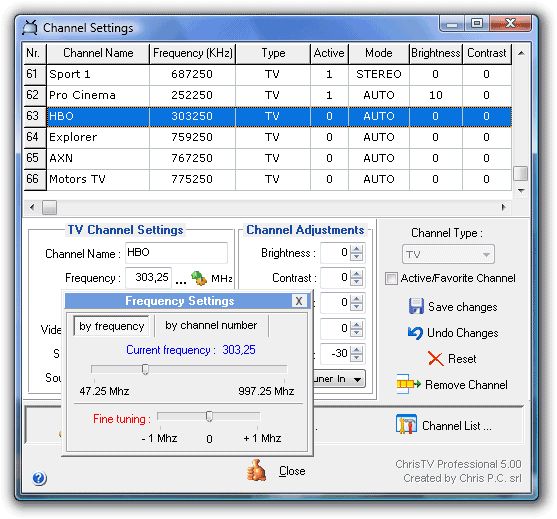Open the Channel List icon
Screen dimensions: 557x519
pyautogui.click(x=406, y=425)
